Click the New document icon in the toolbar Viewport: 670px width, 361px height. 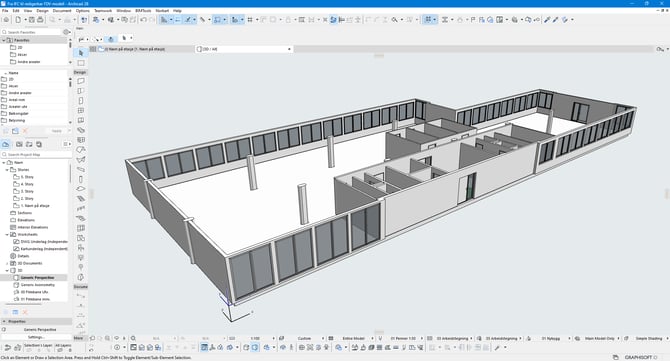(18, 20)
